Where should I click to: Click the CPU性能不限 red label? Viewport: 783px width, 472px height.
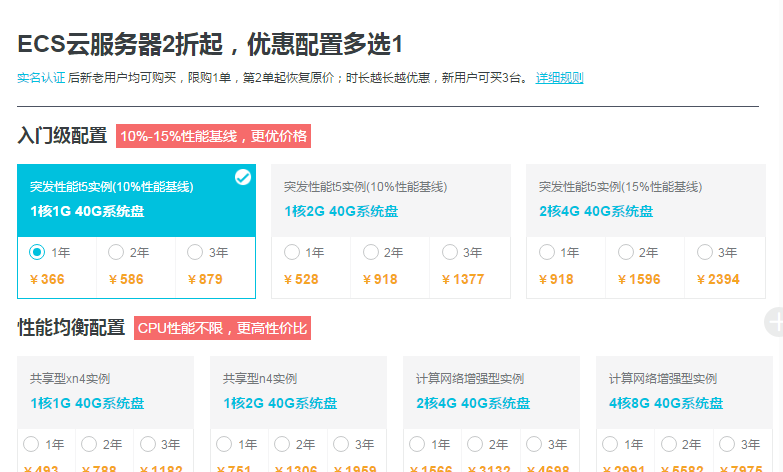(x=222, y=328)
